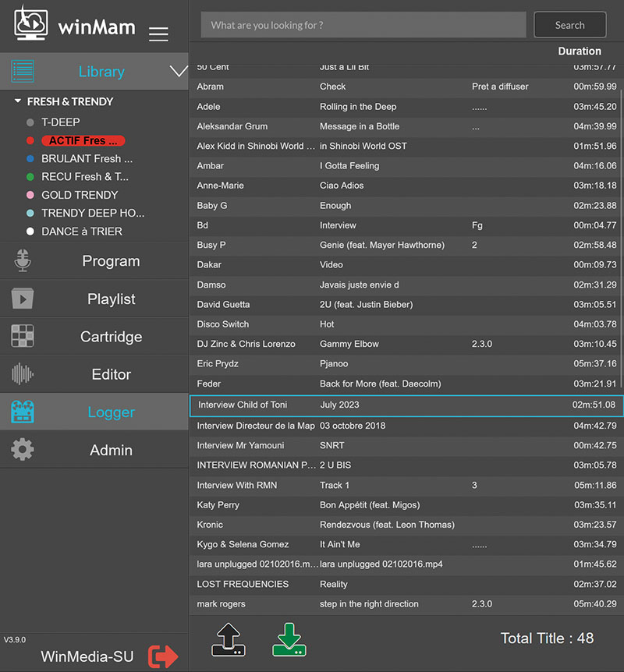Collapse the Library chevron arrow
This screenshot has height=672, width=624.
point(178,72)
